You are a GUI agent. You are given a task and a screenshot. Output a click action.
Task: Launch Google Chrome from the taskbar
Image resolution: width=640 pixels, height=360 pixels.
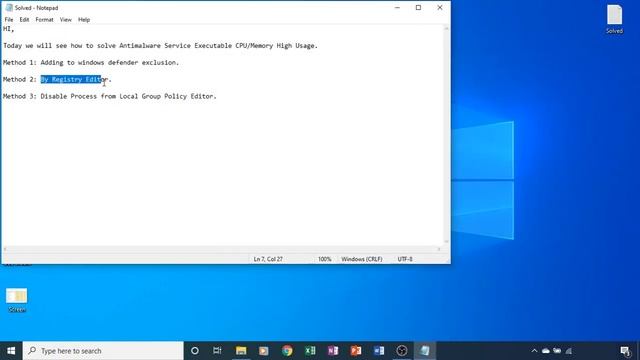(x=287, y=351)
